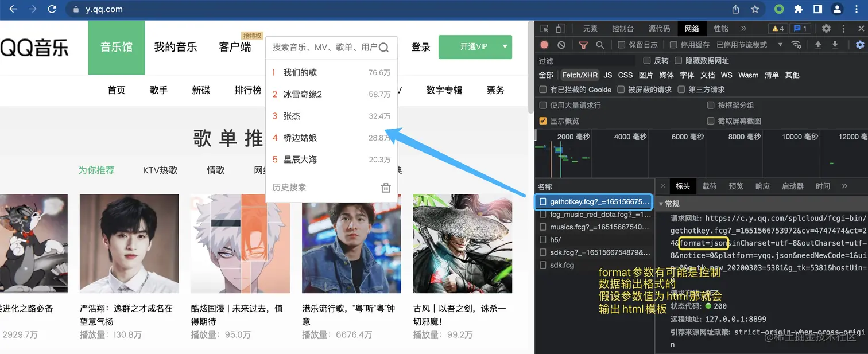Check 被屏蔽的请求 checkbox
This screenshot has width=868, height=354.
(621, 90)
